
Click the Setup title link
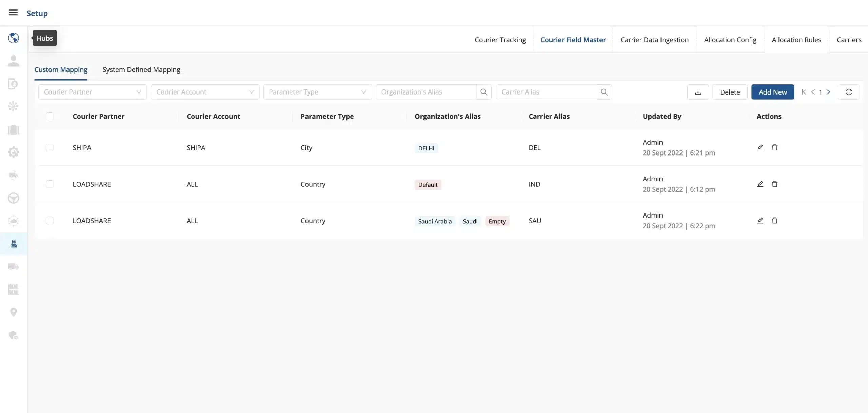click(x=37, y=13)
